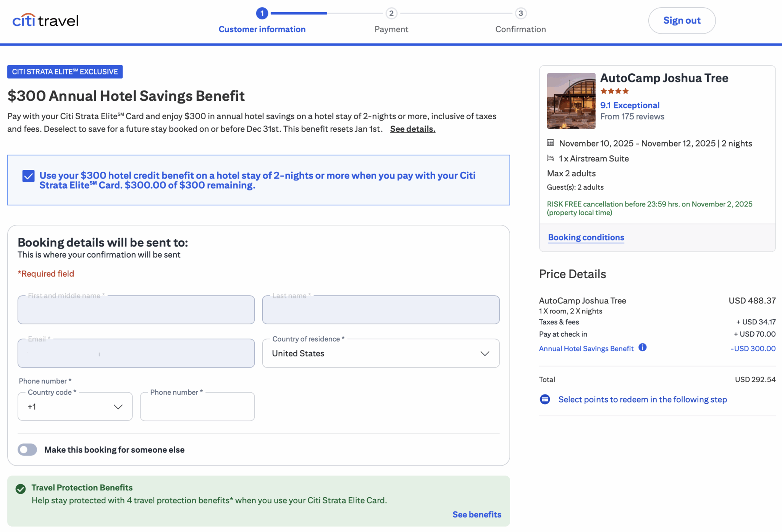Click the step 3 Confirmation circle
This screenshot has height=532, width=782.
click(x=521, y=13)
